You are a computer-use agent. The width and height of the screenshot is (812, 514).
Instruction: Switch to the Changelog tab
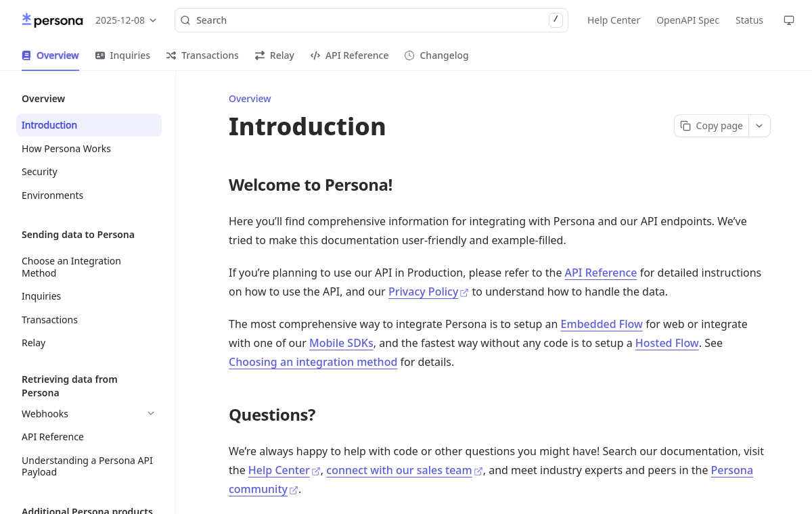point(436,55)
